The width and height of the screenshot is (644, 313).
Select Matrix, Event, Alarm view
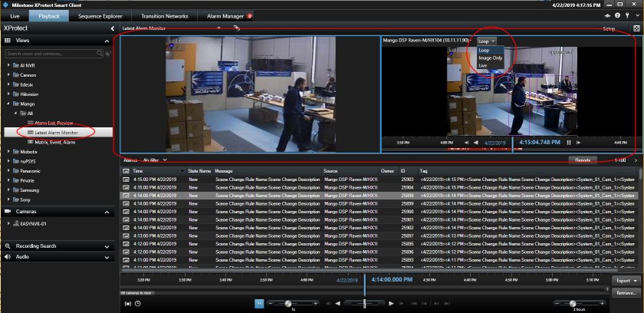point(54,142)
